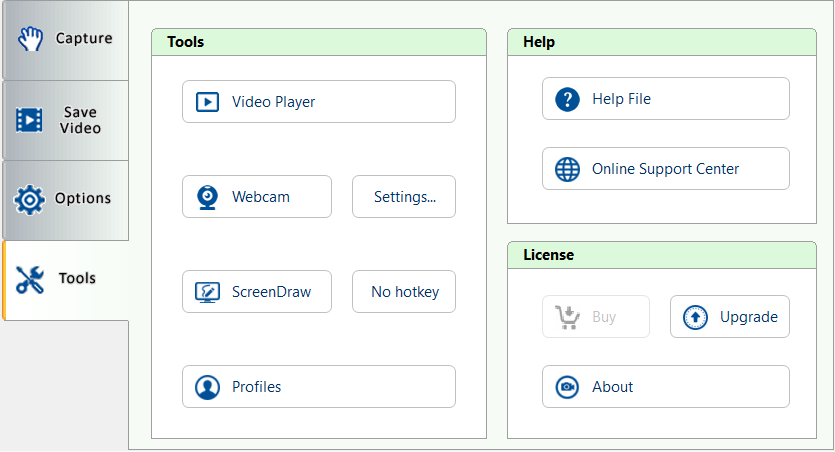The width and height of the screenshot is (835, 452).
Task: Open the Capture tab
Action: [66, 40]
